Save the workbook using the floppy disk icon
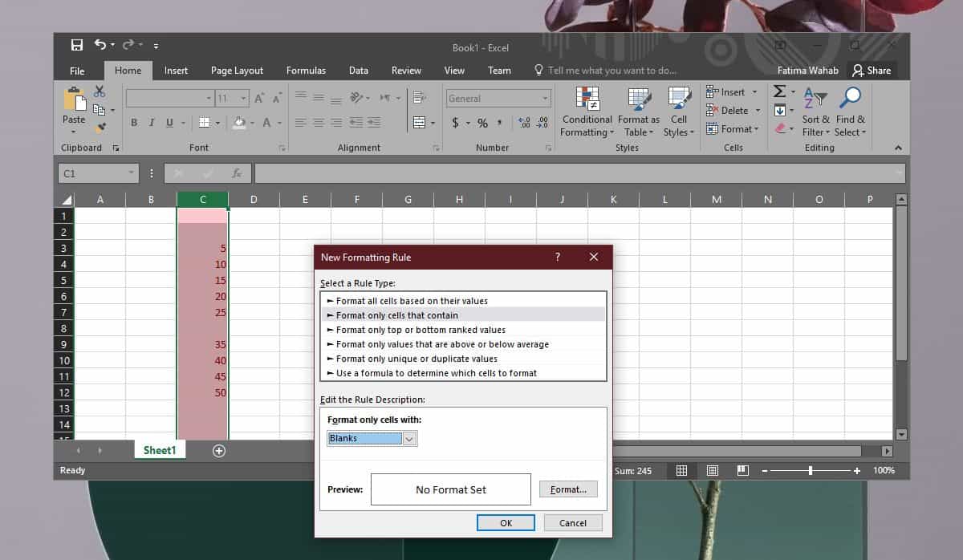This screenshot has height=560, width=963. [x=77, y=45]
